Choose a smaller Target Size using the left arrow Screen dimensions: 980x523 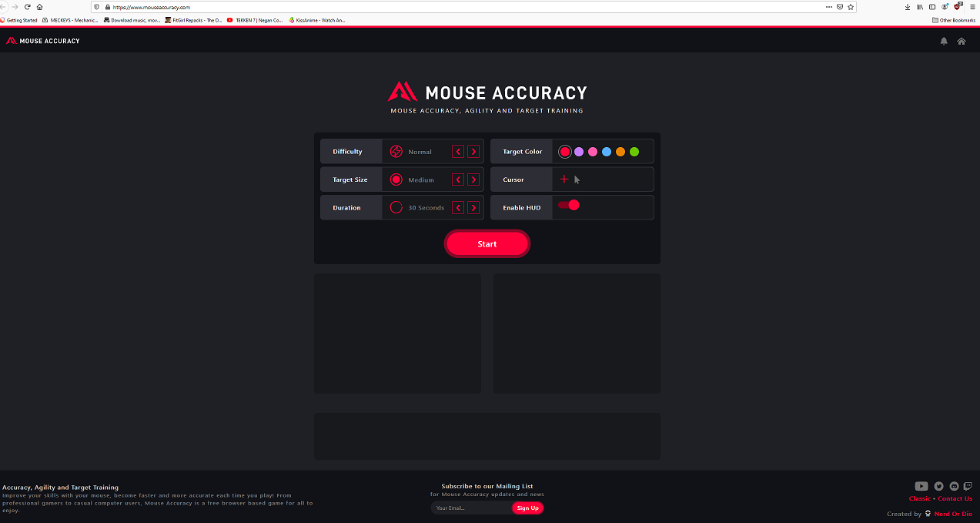pyautogui.click(x=458, y=179)
